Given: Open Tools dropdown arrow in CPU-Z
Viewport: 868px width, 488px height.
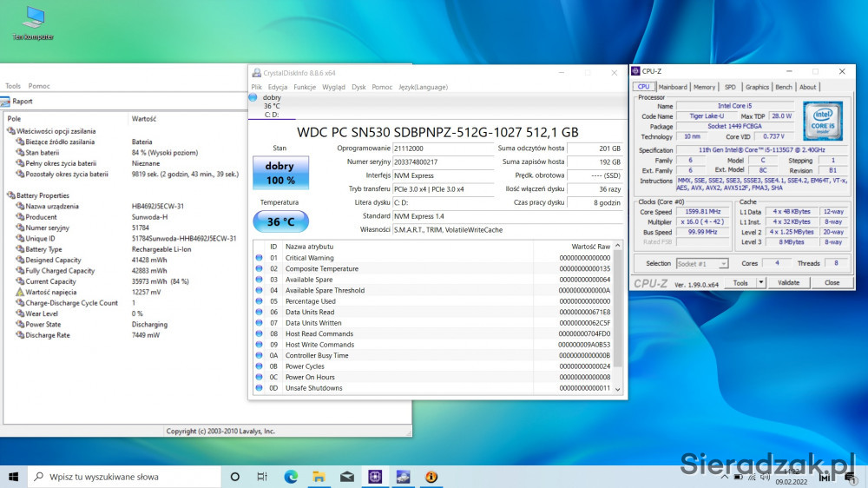Looking at the screenshot, I should point(760,282).
